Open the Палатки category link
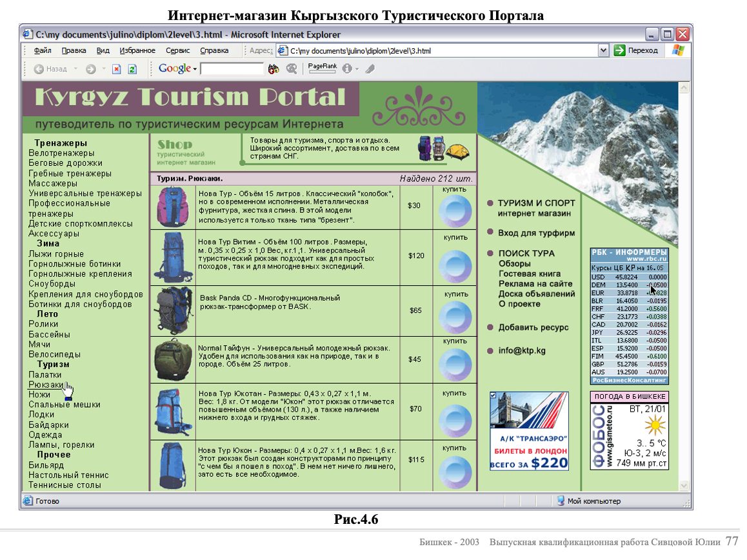This screenshot has width=747, height=560. click(x=45, y=375)
